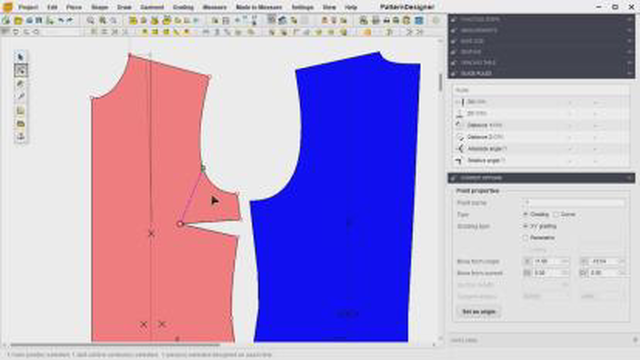This screenshot has height=360, width=640.
Task: Open the Project menu
Action: pos(28,7)
